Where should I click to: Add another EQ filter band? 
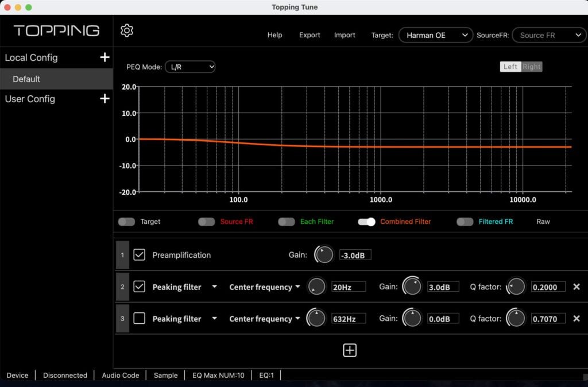(x=350, y=350)
